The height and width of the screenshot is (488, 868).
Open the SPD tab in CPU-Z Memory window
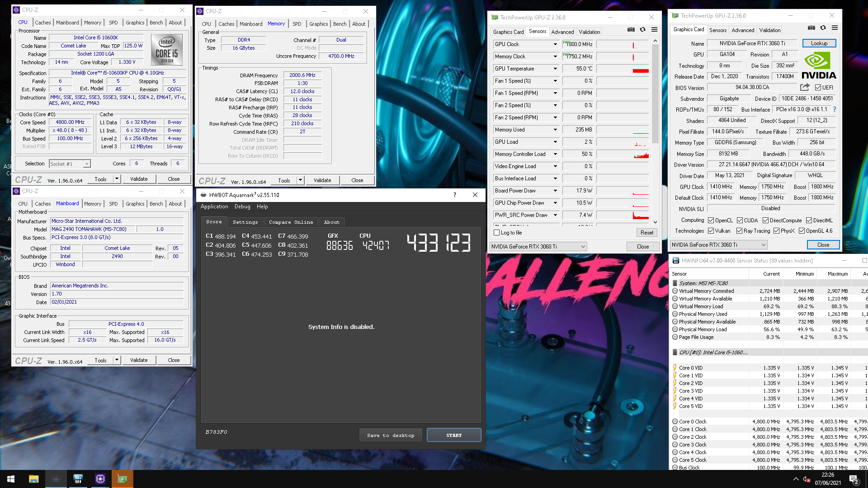297,24
